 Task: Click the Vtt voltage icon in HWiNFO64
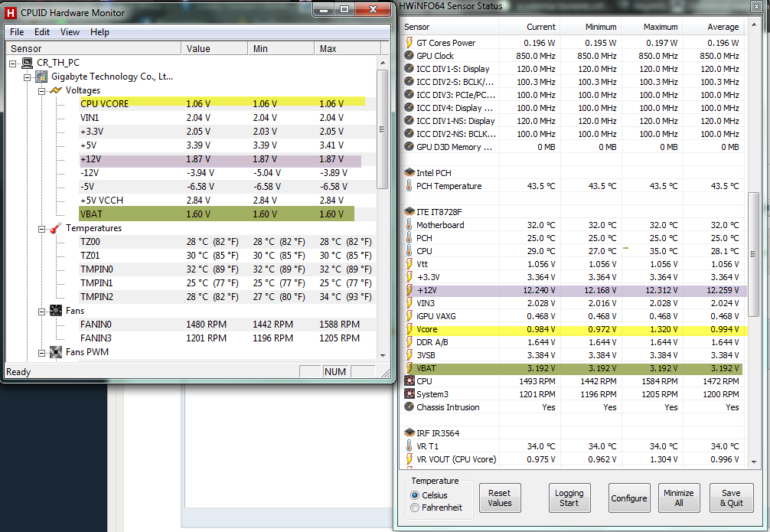tap(409, 264)
